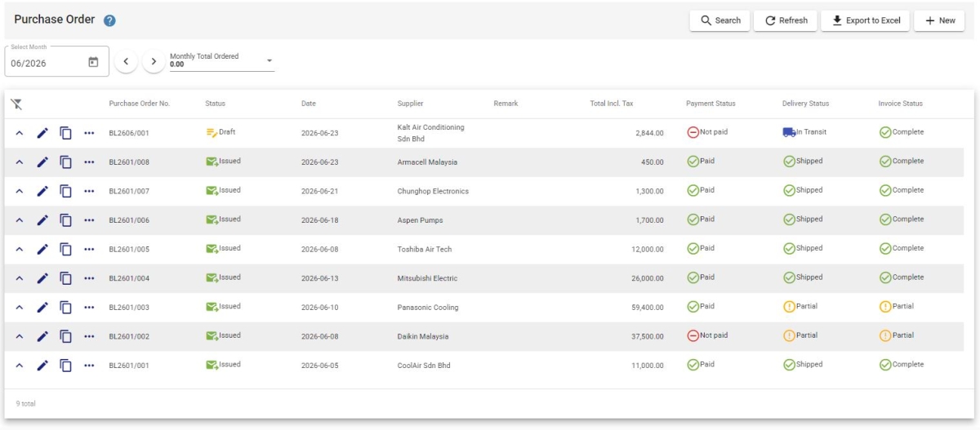Open more options for BL2601/001
This screenshot has width=980, height=430.
pos(89,366)
